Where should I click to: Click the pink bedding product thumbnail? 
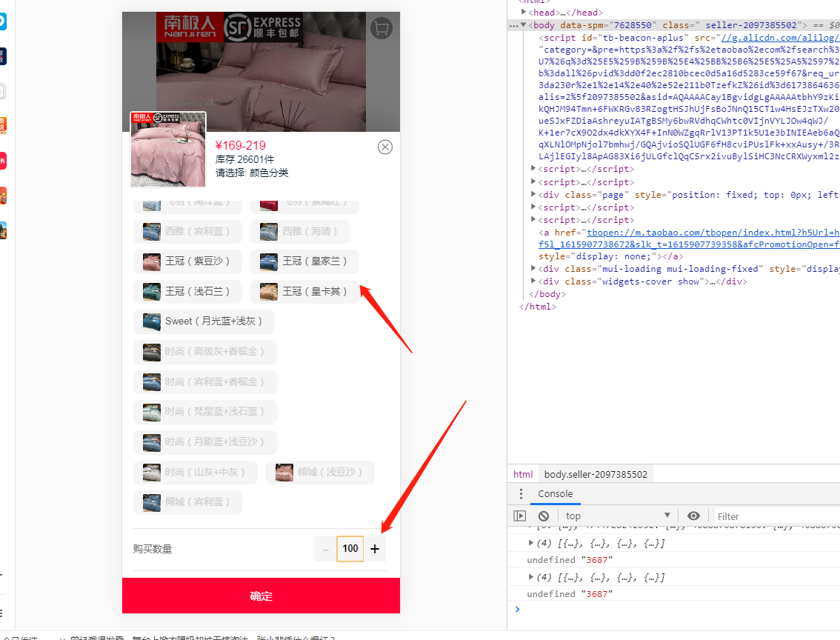168,150
